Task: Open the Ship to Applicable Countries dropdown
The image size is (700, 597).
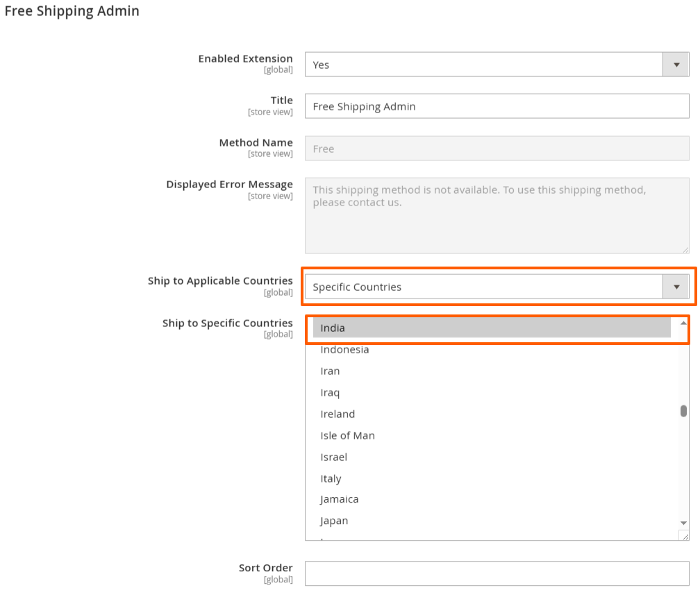Action: (497, 287)
